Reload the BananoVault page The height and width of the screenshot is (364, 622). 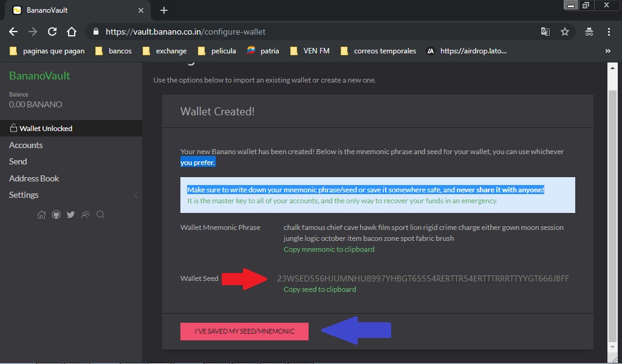tap(52, 32)
